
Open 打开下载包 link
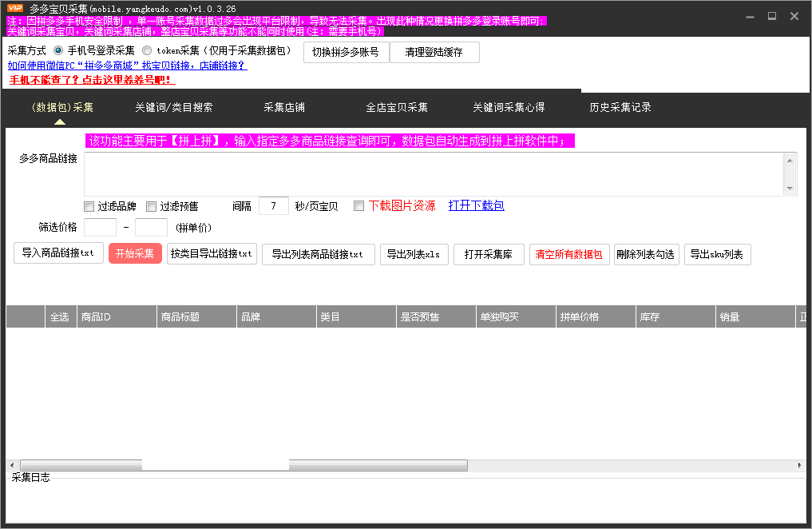pyautogui.click(x=476, y=205)
